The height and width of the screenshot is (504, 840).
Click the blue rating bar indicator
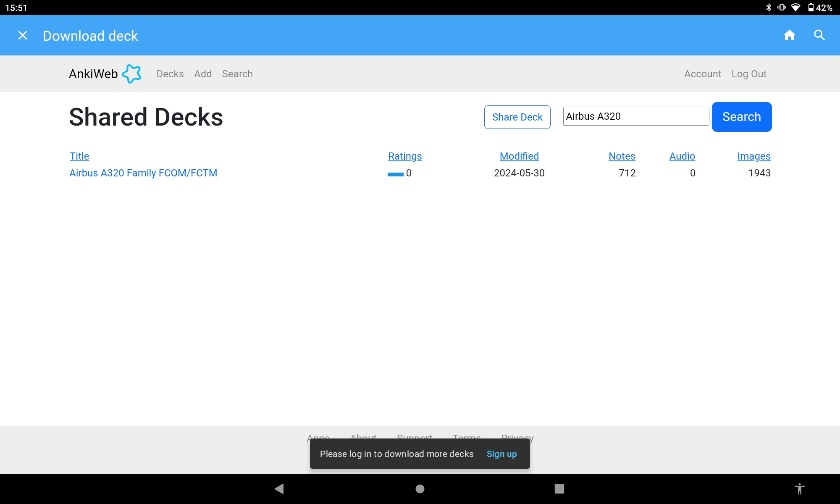tap(396, 174)
